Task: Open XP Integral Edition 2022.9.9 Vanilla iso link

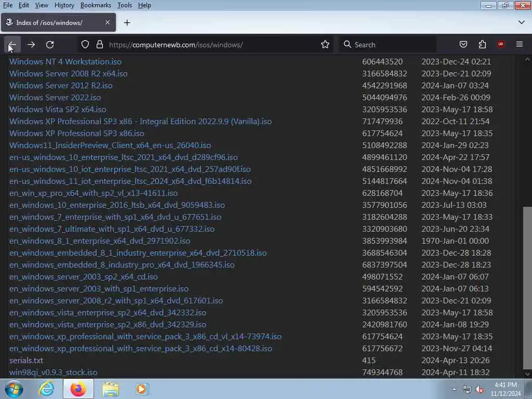Action: [140, 122]
